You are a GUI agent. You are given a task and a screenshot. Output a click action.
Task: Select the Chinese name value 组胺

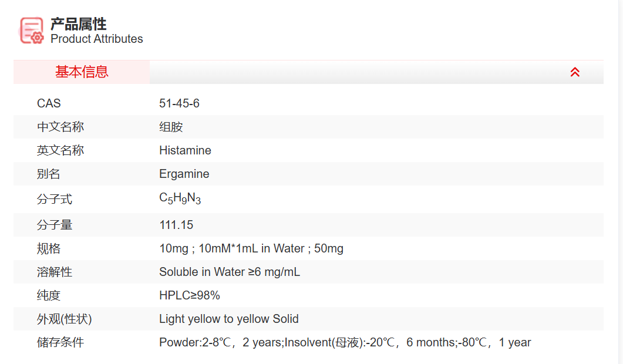[x=171, y=127]
